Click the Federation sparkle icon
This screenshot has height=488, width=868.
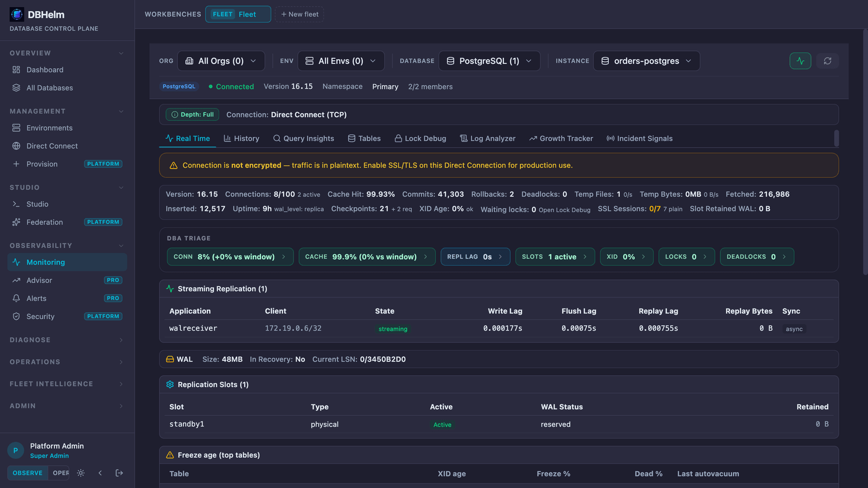[x=16, y=222]
